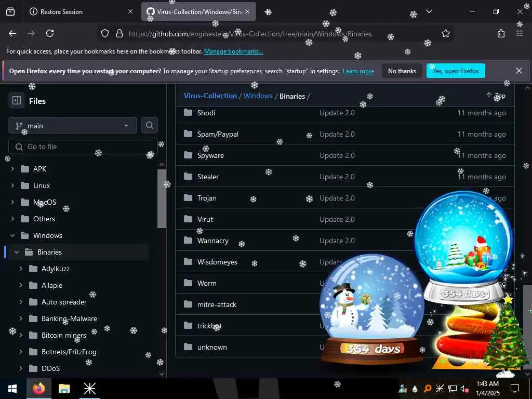This screenshot has height=399, width=532.
Task: Close the Virus-Collection tab
Action: pyautogui.click(x=247, y=11)
